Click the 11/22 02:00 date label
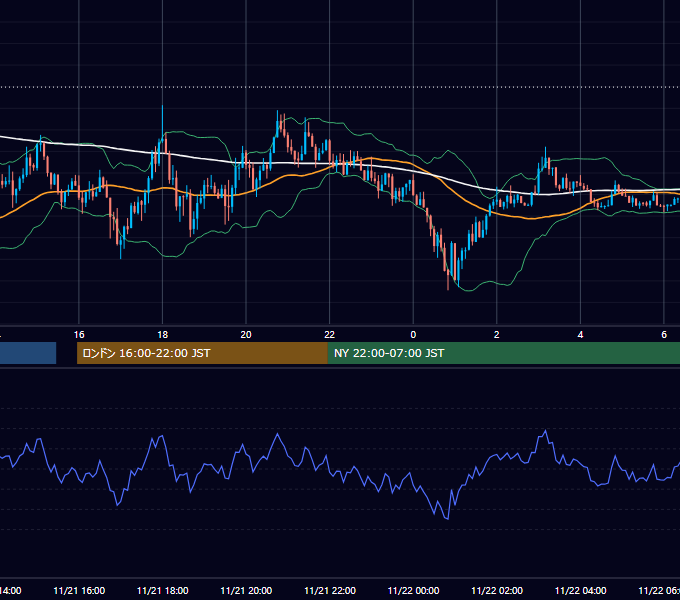 [497, 590]
